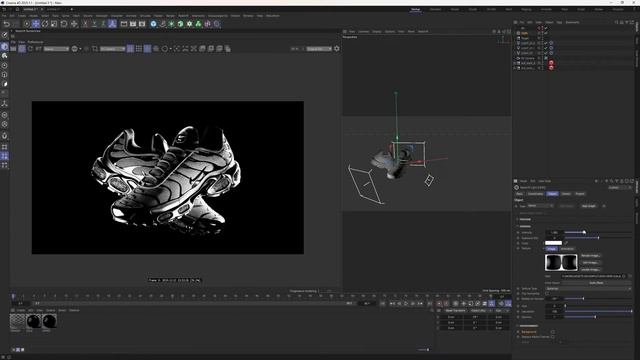Open the Redshift menu in main menu bar

coord(183,16)
